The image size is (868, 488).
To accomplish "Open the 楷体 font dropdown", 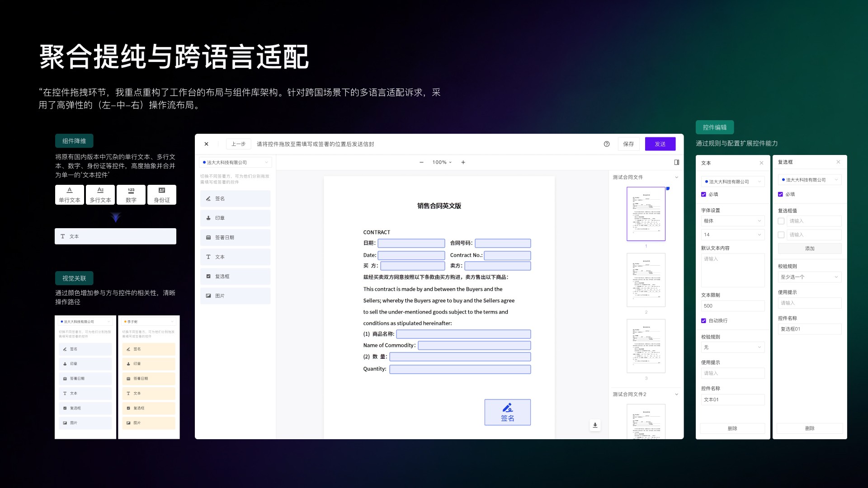I will [x=732, y=221].
